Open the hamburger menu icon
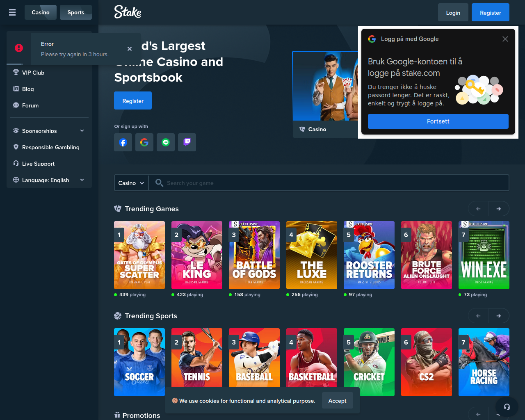The image size is (525, 420). pos(12,12)
